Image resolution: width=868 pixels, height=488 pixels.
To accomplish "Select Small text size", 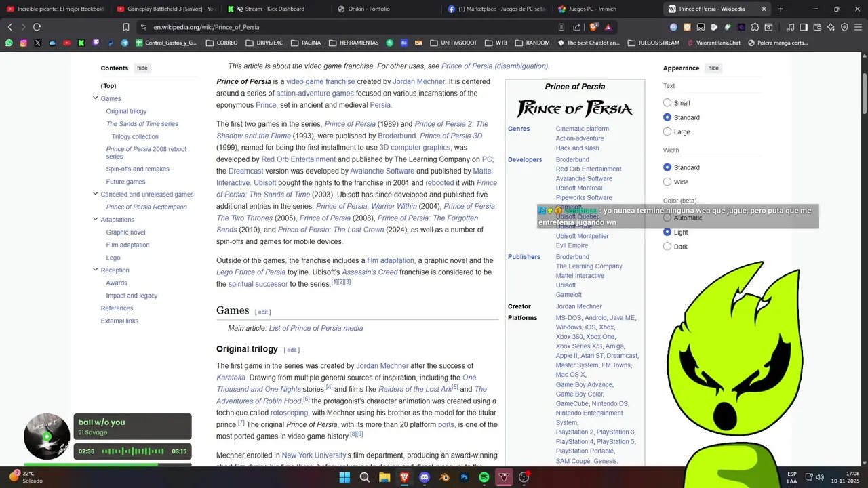I will tap(667, 103).
